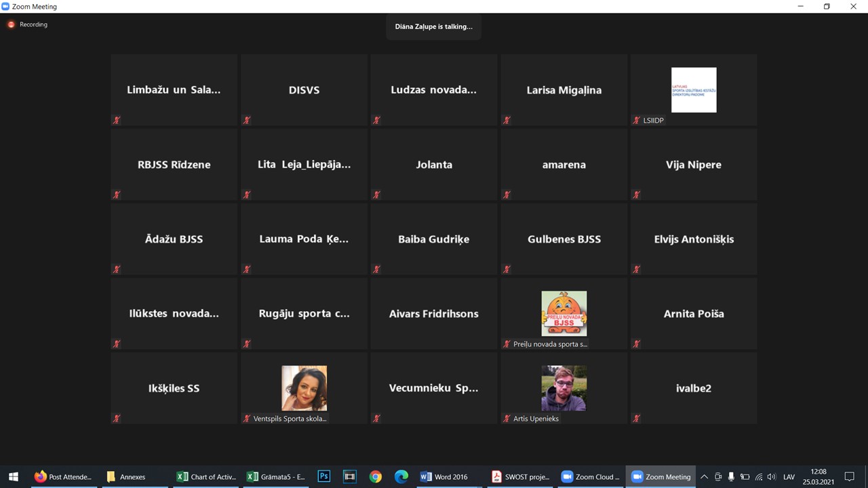The height and width of the screenshot is (488, 868).
Task: Switch input language from LAV
Action: click(x=789, y=476)
